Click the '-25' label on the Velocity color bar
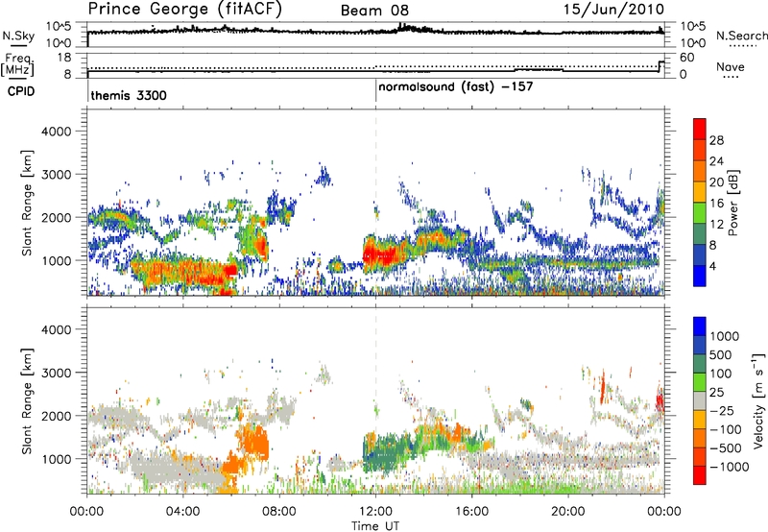The height and width of the screenshot is (532, 768). click(x=722, y=411)
